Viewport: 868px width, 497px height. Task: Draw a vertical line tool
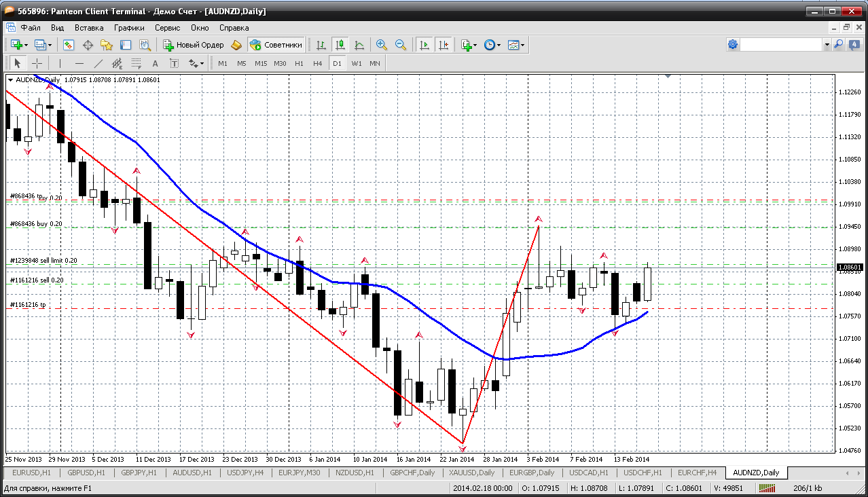(60, 63)
